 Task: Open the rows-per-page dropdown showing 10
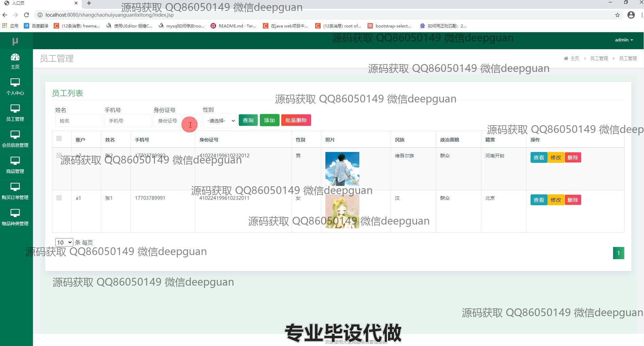[64, 242]
